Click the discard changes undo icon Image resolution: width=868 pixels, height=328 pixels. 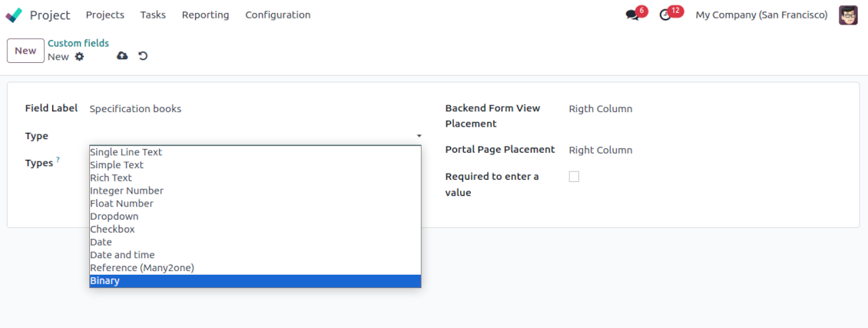143,56
